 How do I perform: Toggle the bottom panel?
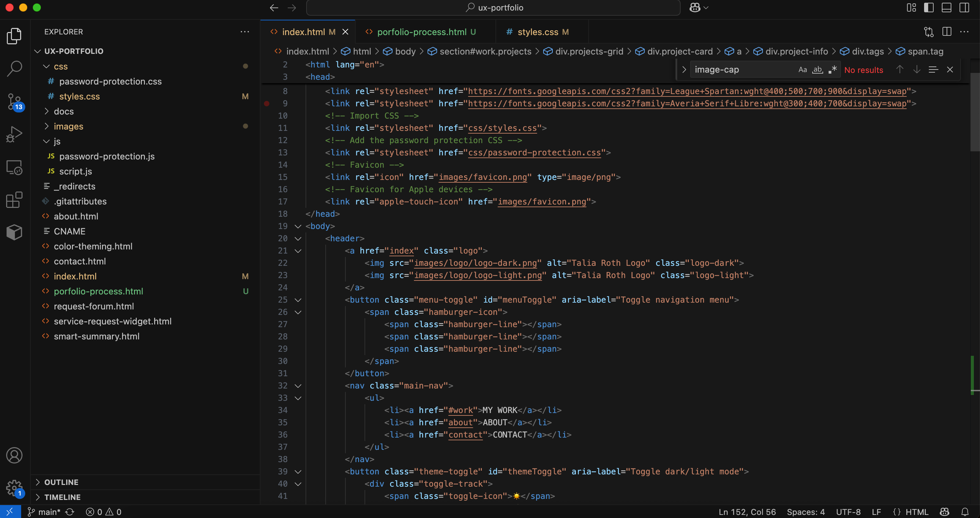[x=947, y=7]
